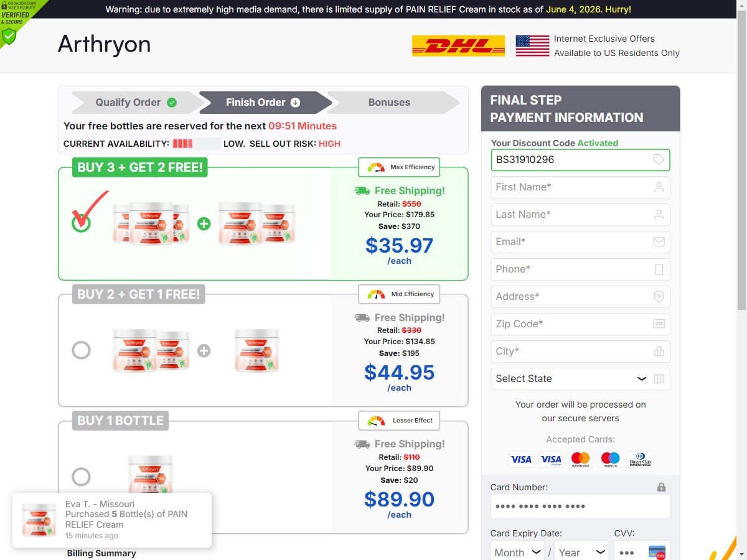Click the US flag icon
The width and height of the screenshot is (747, 560).
click(x=532, y=45)
